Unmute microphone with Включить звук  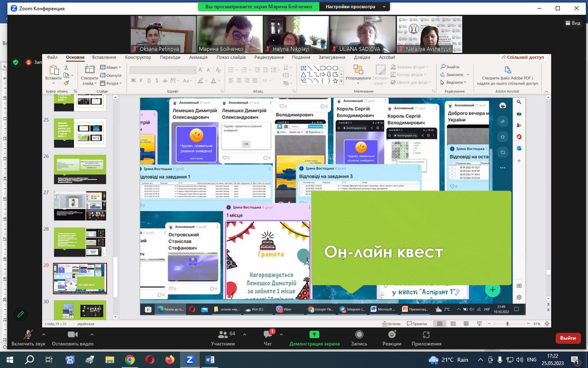(x=28, y=335)
